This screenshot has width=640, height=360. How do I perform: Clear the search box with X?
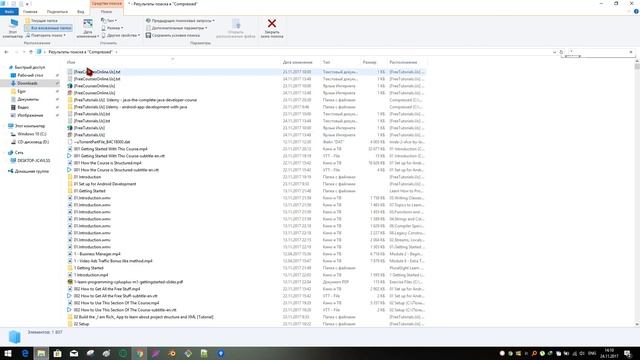coord(631,52)
